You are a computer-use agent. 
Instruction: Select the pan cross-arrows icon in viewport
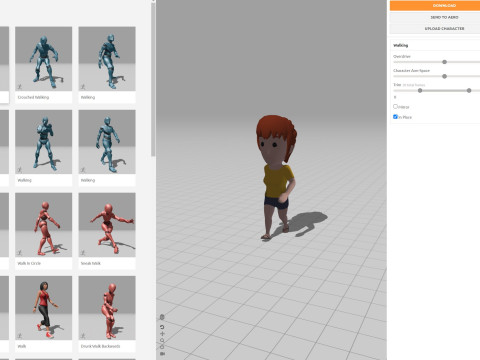(162, 334)
